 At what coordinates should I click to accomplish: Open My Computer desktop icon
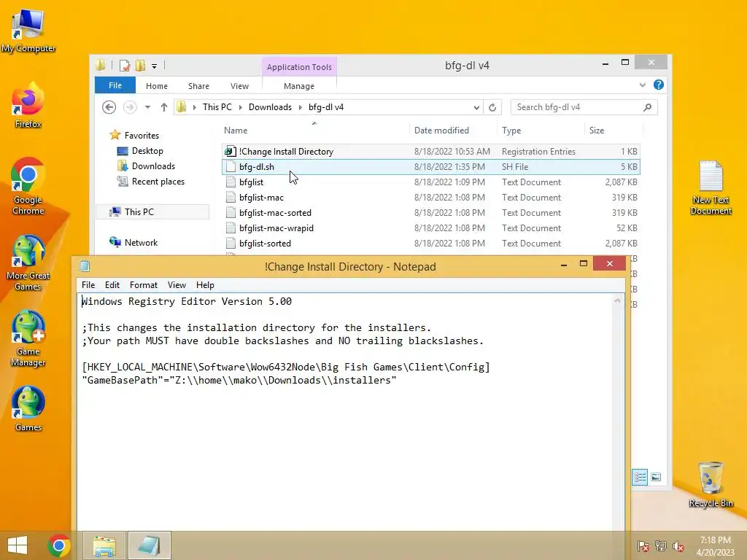[x=28, y=31]
